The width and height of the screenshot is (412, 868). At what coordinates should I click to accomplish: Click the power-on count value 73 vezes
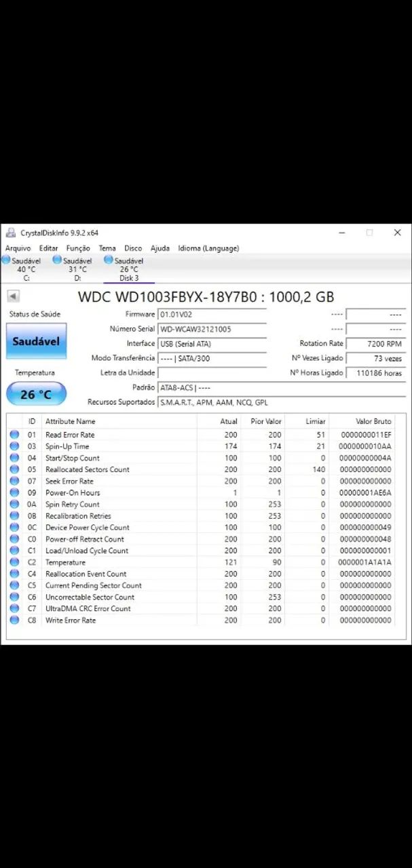(375, 358)
